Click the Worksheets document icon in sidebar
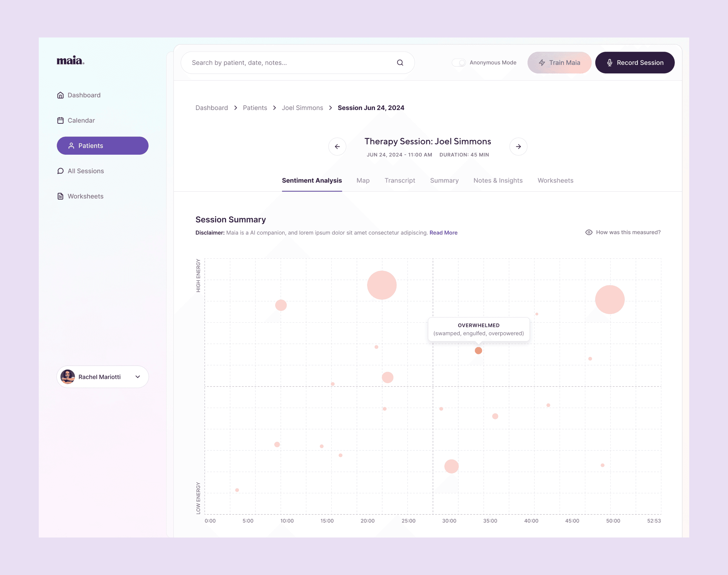 click(60, 196)
